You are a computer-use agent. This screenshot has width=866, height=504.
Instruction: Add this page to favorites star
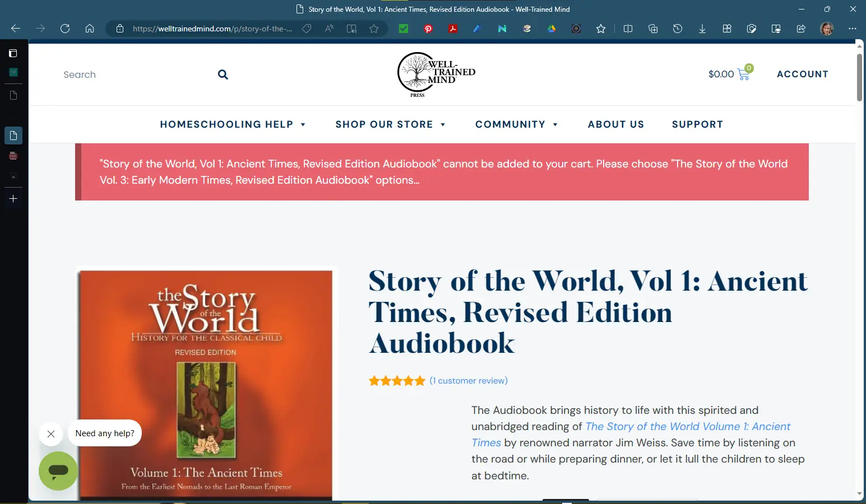click(x=374, y=29)
